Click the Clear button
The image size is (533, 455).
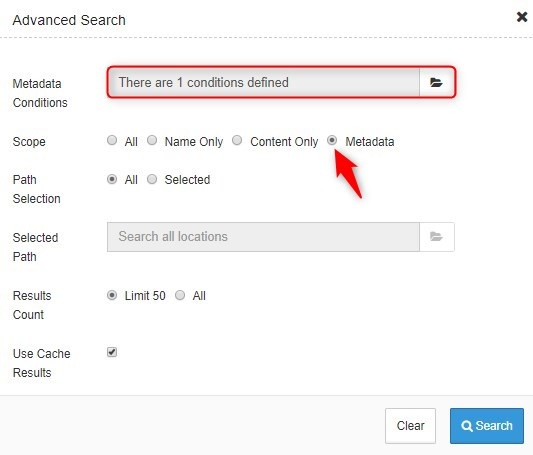[x=410, y=426]
